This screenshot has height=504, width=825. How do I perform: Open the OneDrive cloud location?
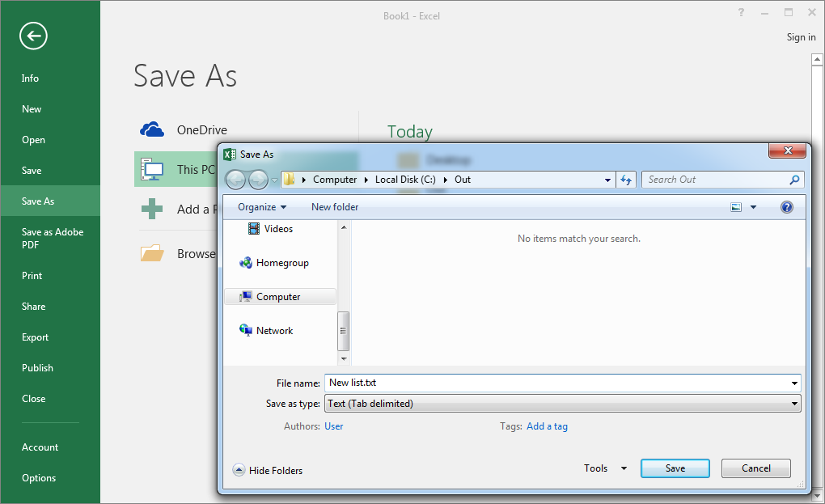(x=152, y=129)
